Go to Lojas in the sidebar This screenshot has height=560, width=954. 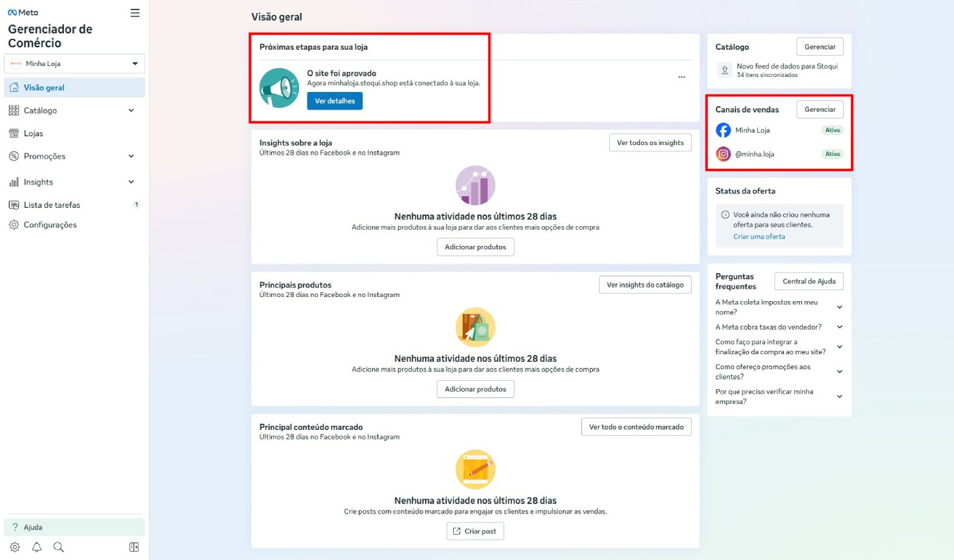coord(33,134)
